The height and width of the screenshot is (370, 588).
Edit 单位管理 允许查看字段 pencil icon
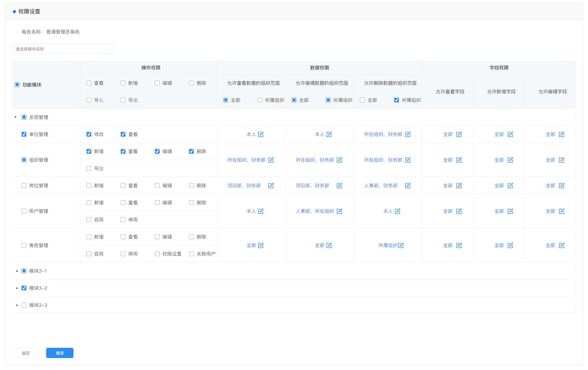[459, 134]
